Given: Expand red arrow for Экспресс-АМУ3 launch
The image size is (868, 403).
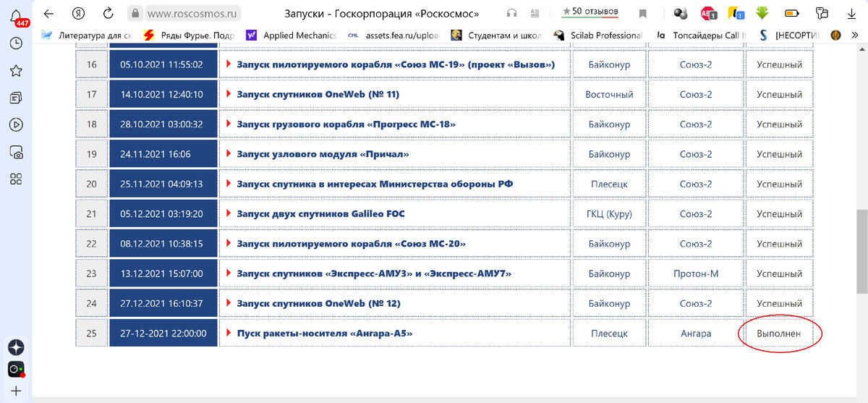Looking at the screenshot, I should pyautogui.click(x=229, y=273).
